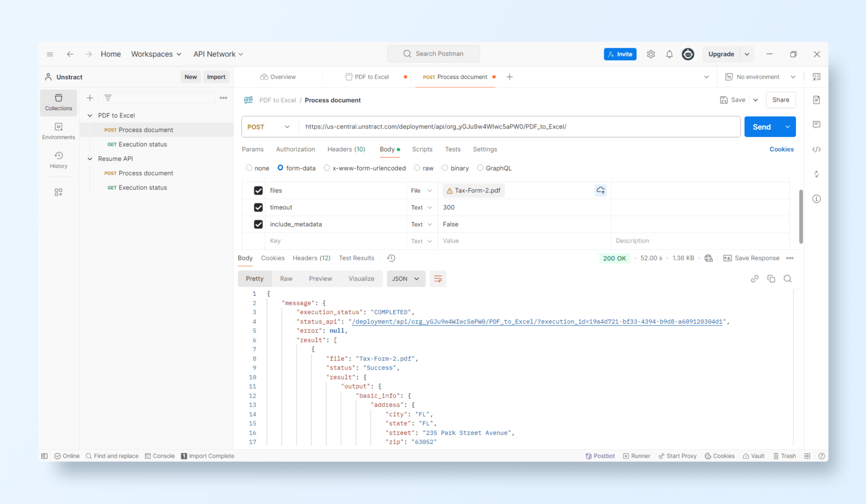Toggle line wrap in response viewer
866x504 pixels.
[x=438, y=279]
